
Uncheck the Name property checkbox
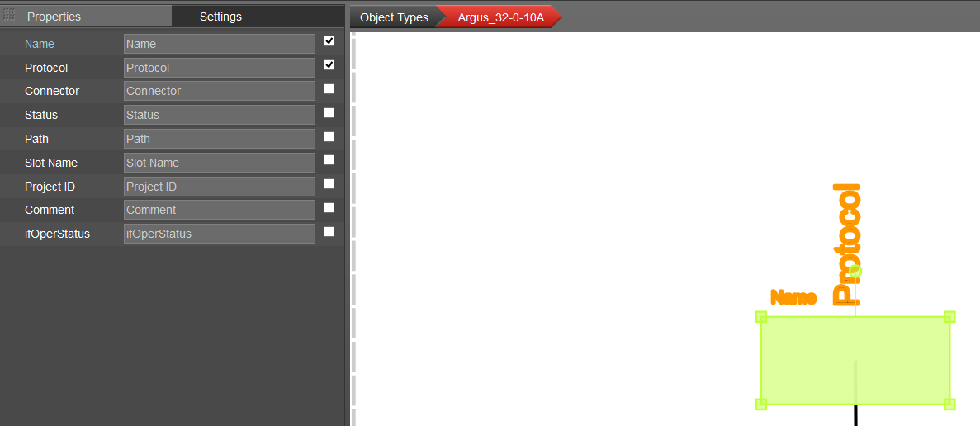[329, 41]
